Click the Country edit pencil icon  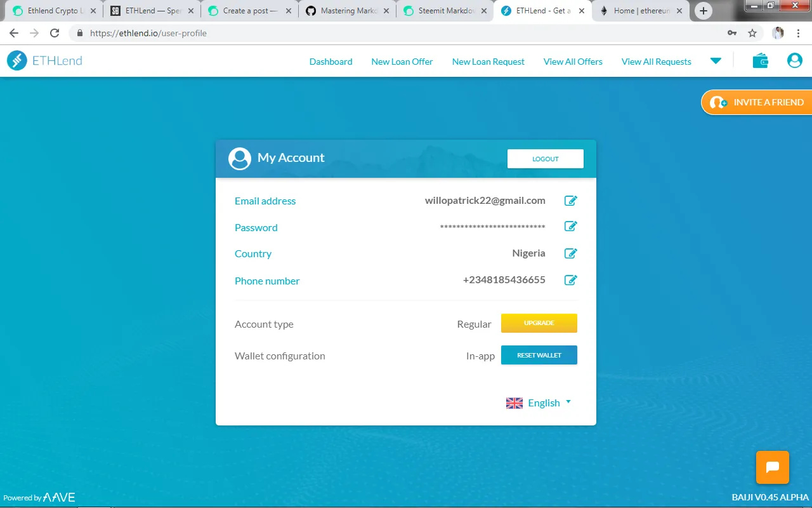point(571,253)
